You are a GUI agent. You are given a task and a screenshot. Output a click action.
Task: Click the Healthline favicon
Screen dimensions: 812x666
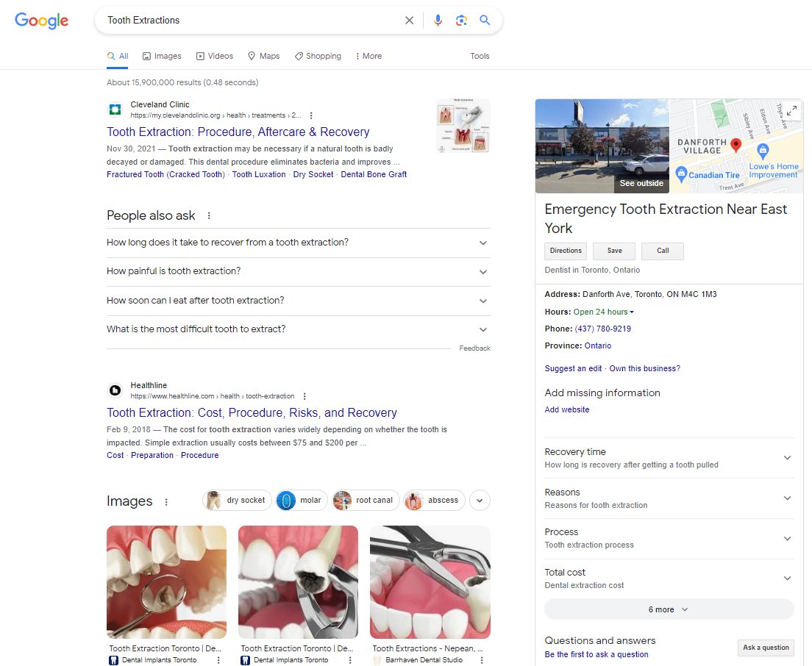tap(115, 390)
